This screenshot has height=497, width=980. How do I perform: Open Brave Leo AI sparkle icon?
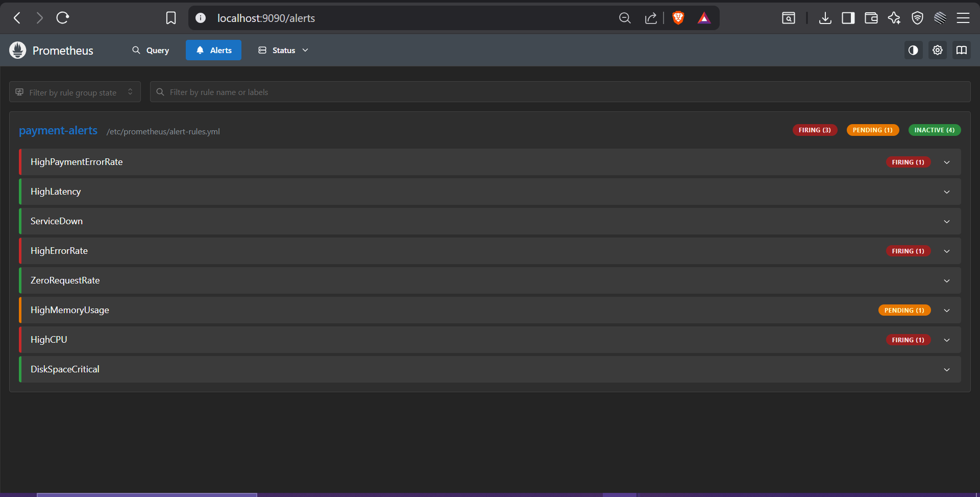click(894, 18)
